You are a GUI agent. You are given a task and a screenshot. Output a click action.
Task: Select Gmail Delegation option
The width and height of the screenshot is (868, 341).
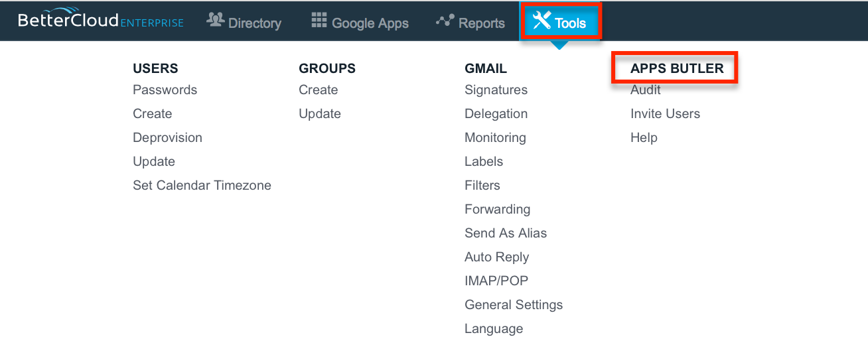click(x=496, y=113)
